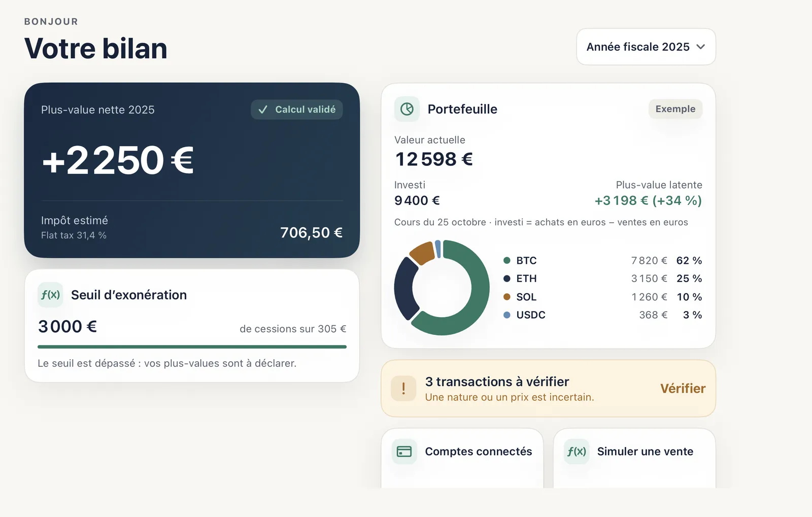Click the Comptes connectés card icon
The width and height of the screenshot is (812, 517).
(404, 452)
